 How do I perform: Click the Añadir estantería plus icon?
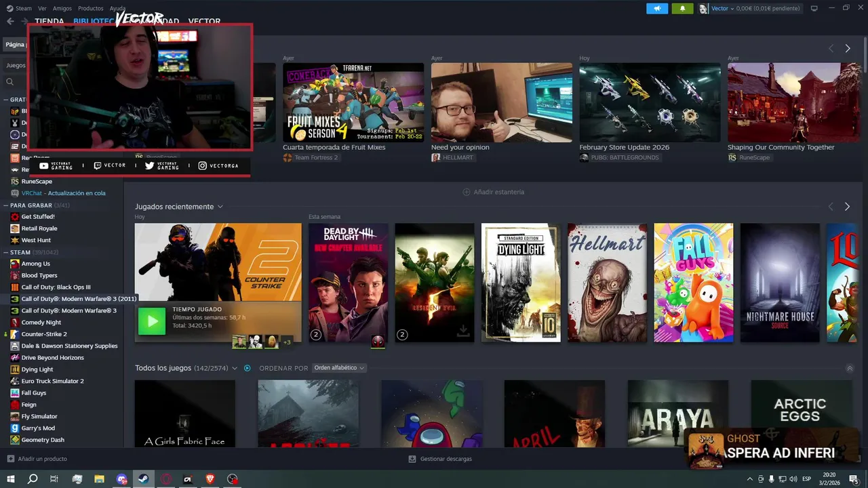tap(466, 192)
